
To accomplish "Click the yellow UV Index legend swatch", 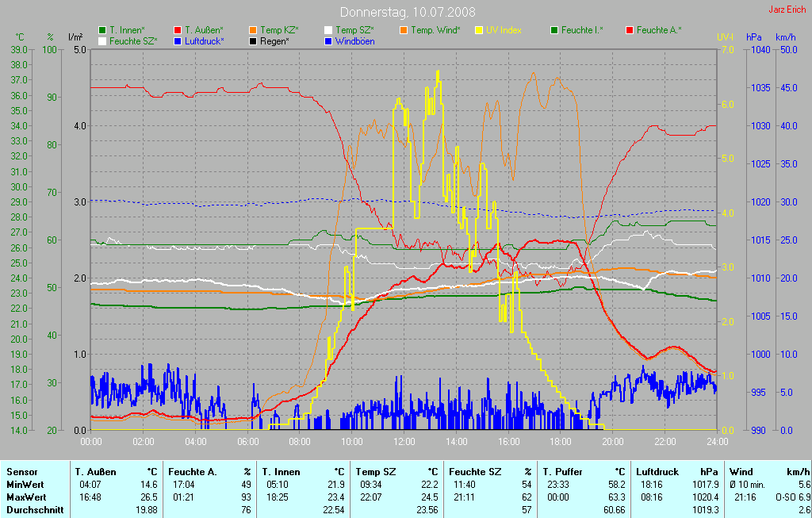I will 479,31.
